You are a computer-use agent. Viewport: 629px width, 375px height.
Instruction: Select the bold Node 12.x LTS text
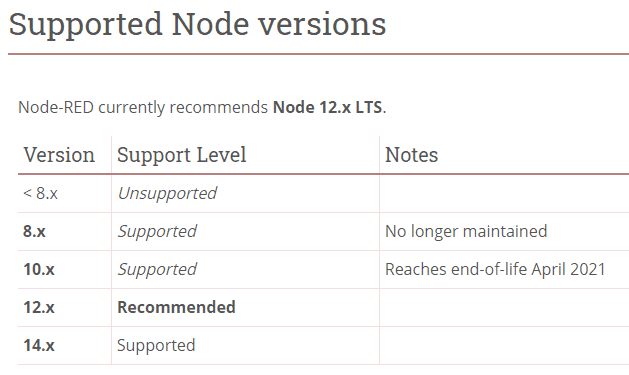click(x=328, y=107)
